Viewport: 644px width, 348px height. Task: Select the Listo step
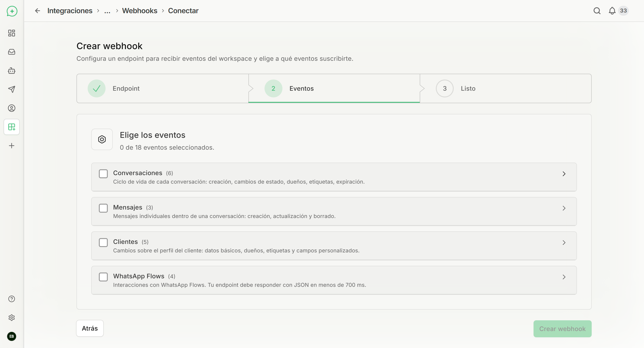506,88
